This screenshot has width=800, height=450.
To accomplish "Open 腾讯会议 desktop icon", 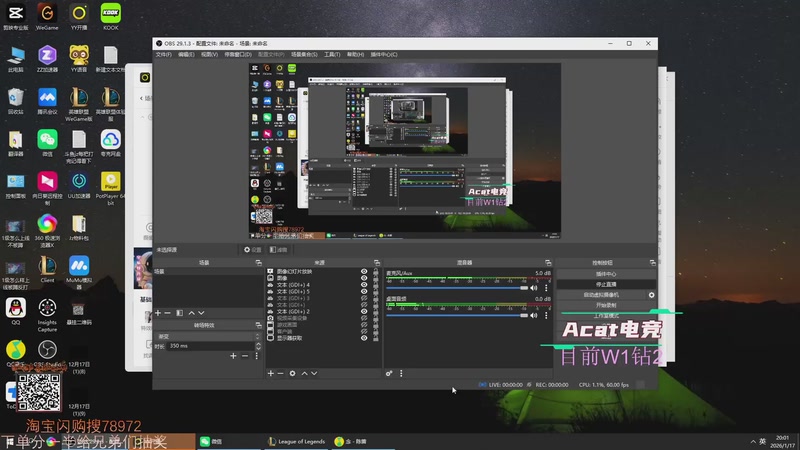I will click(47, 101).
